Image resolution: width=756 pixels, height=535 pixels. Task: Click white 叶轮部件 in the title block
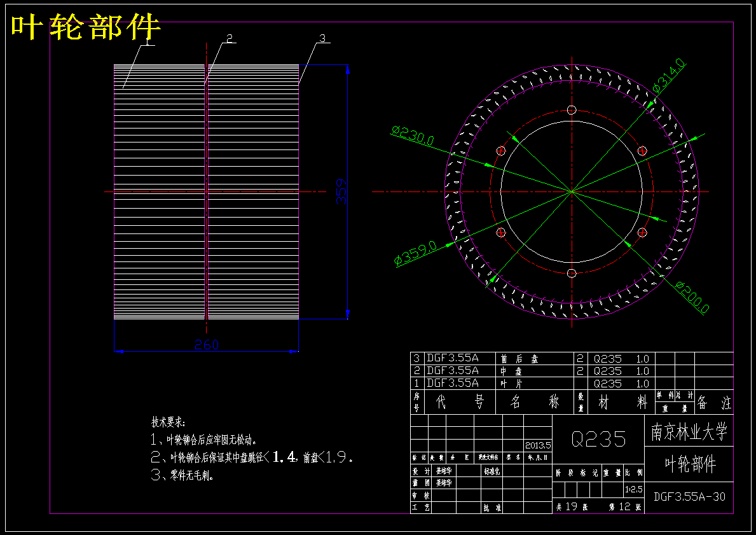(x=691, y=464)
